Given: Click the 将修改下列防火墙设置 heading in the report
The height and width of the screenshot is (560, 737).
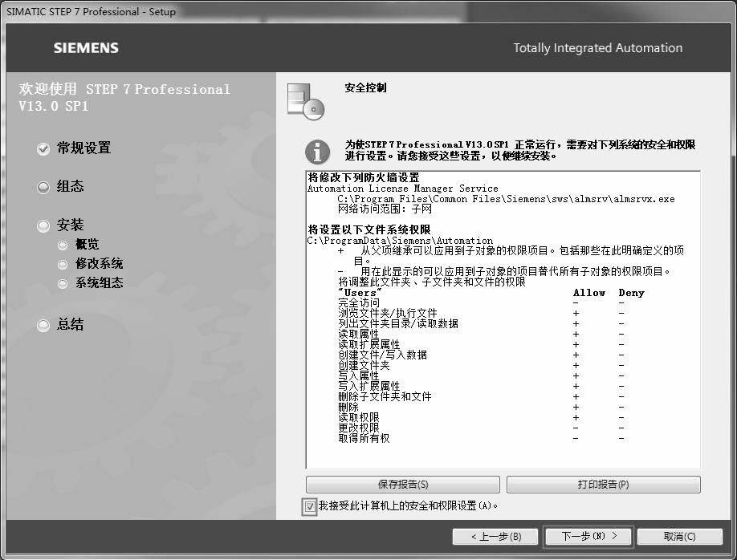Looking at the screenshot, I should point(364,177).
